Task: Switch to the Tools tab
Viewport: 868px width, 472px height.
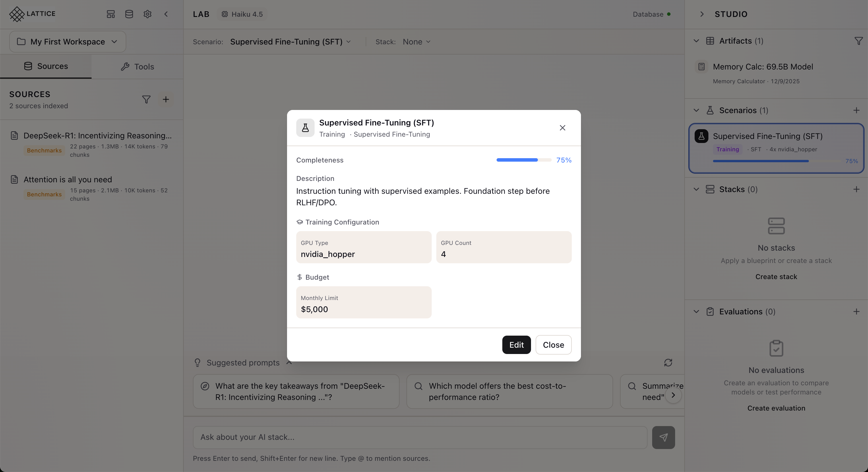Action: [137, 66]
